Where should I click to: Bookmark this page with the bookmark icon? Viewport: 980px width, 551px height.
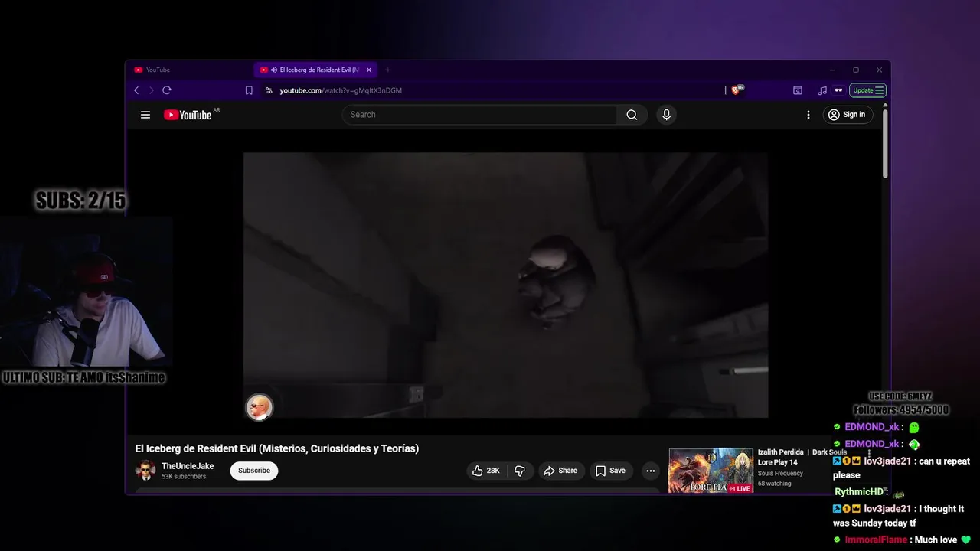pos(249,90)
